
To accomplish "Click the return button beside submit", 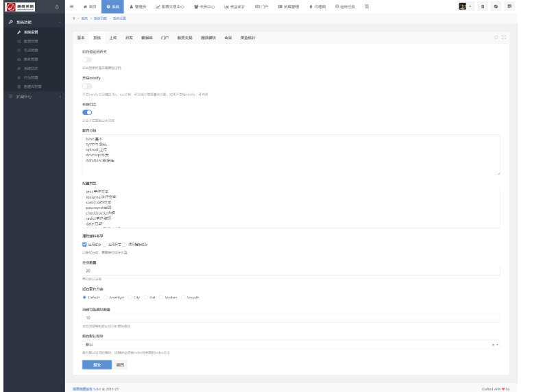I will pyautogui.click(x=120, y=365).
